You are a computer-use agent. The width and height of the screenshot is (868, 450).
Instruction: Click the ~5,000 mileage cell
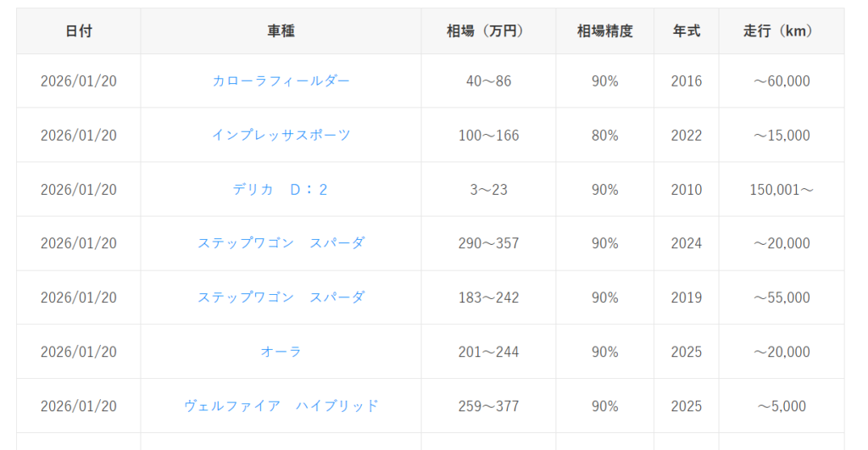[781, 407]
